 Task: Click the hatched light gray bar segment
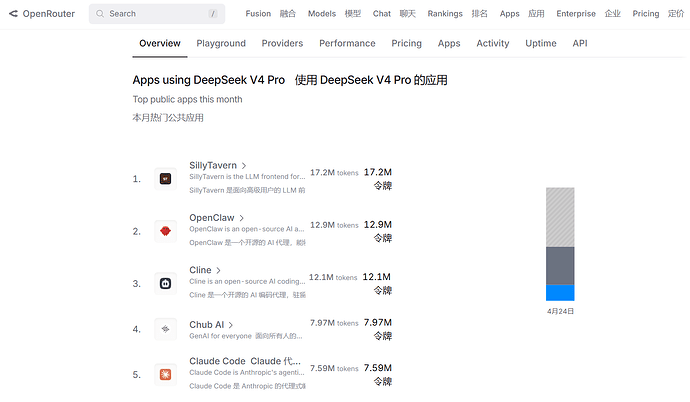[560, 217]
